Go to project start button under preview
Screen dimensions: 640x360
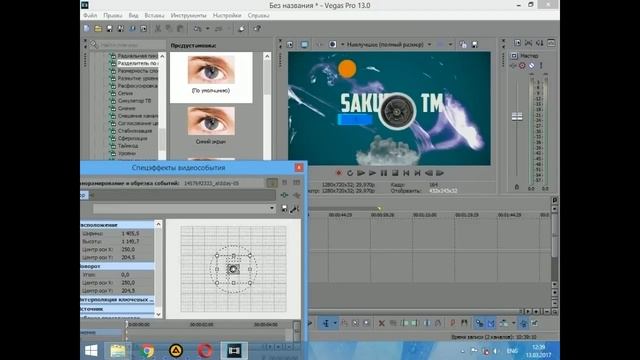[406, 173]
